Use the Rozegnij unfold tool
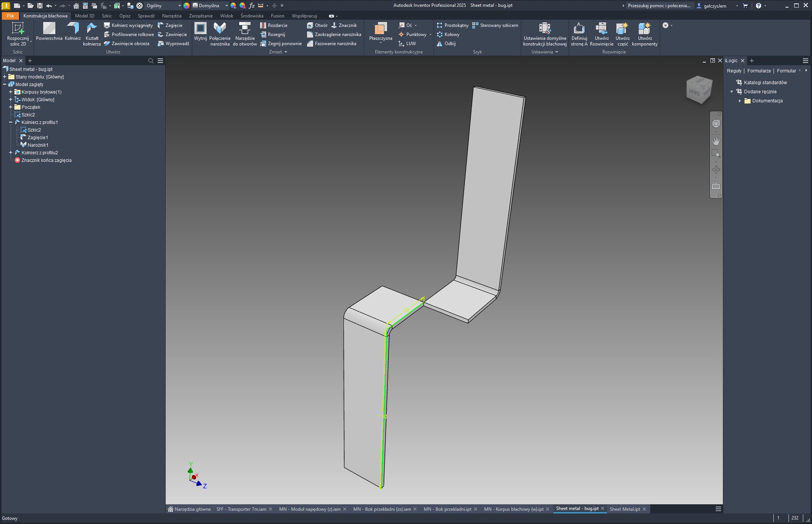Screen dimensions: 812x524 pyautogui.click(x=273, y=35)
